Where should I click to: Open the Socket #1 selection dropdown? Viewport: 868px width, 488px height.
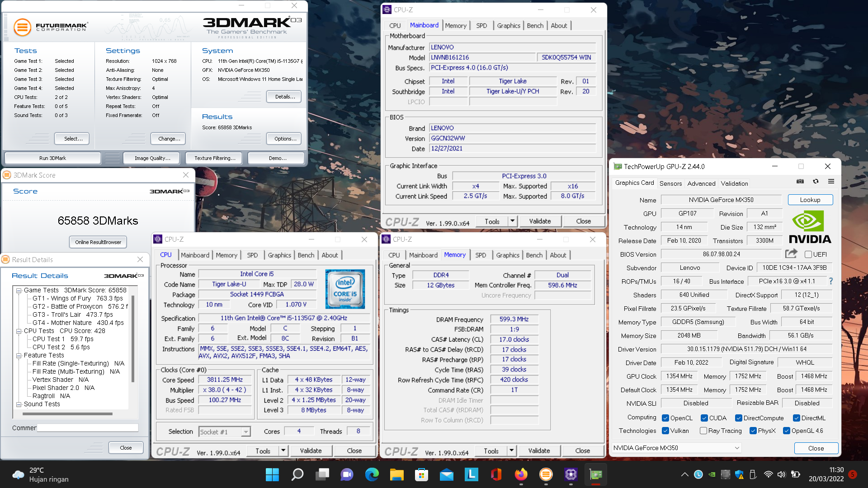(x=225, y=432)
